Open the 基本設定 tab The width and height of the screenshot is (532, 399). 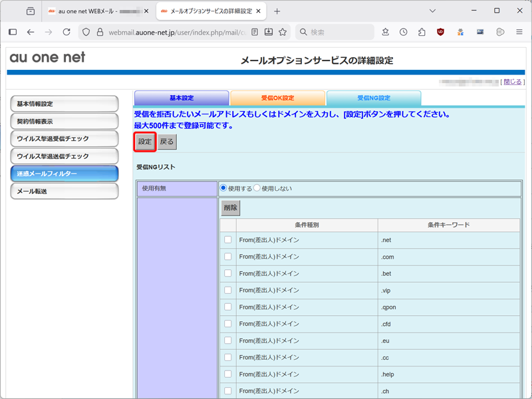coord(181,98)
